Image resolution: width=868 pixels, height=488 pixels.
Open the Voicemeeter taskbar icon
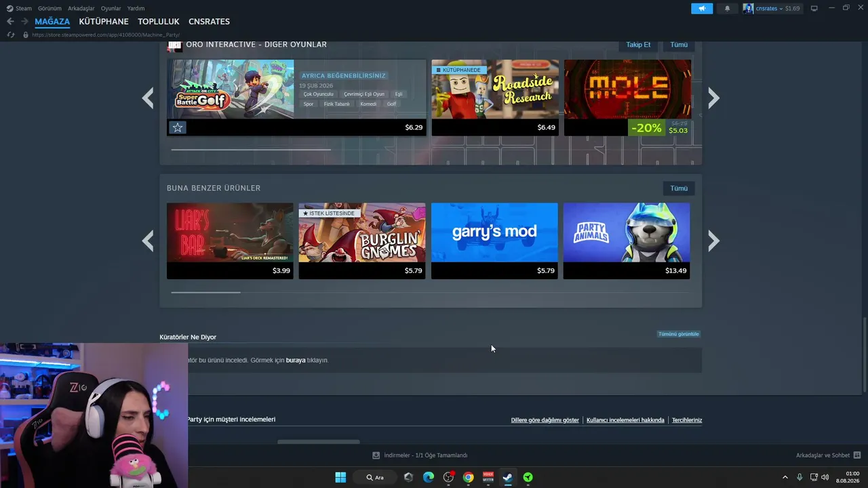(488, 477)
